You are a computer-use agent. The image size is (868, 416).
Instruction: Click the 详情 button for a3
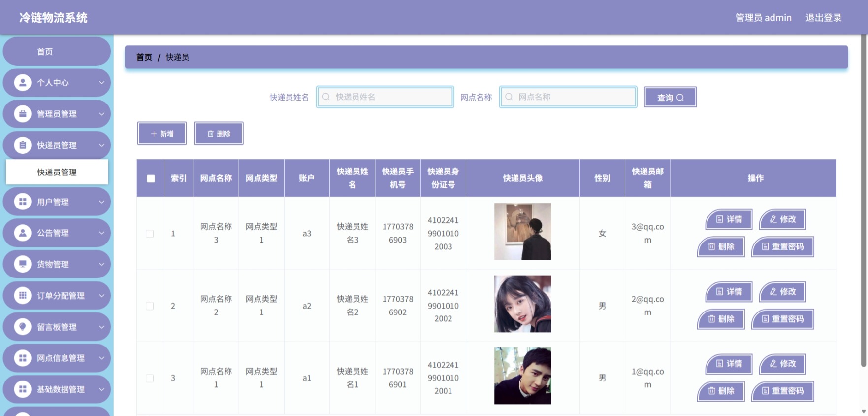(x=729, y=219)
